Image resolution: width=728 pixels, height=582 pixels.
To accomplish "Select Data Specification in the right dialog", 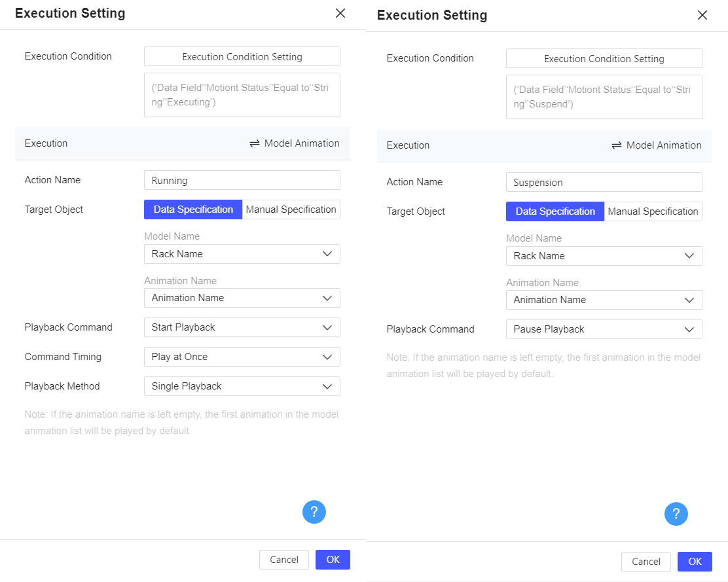I will (555, 211).
